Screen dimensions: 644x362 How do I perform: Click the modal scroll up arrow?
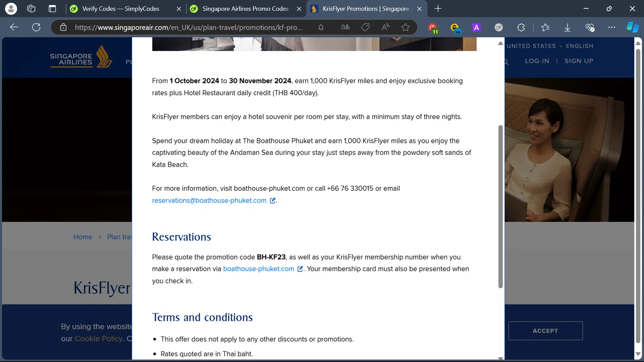(501, 43)
